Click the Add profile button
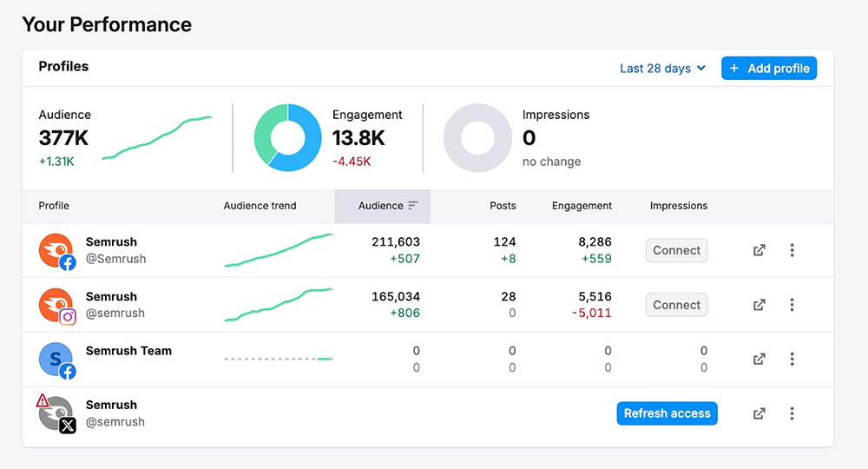The image size is (868, 469). tap(769, 69)
